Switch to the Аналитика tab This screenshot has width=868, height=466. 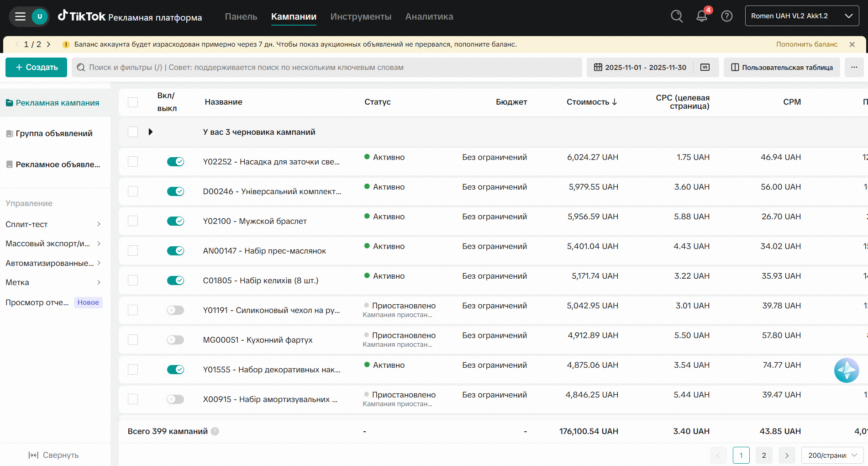[429, 16]
